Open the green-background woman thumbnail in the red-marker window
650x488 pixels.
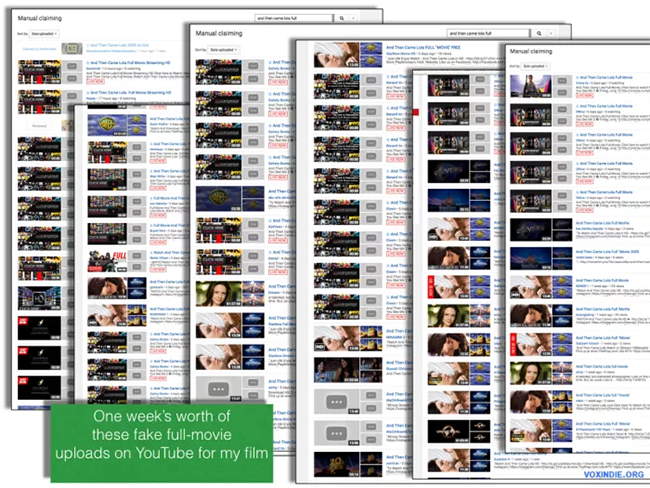448,316
